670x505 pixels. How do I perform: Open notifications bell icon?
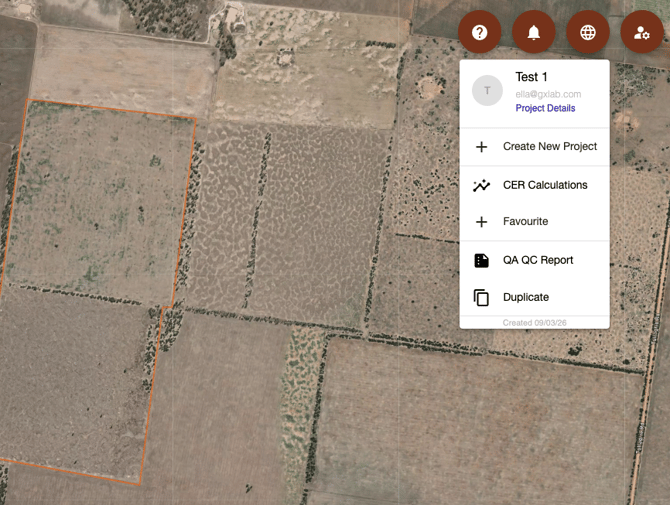point(534,33)
